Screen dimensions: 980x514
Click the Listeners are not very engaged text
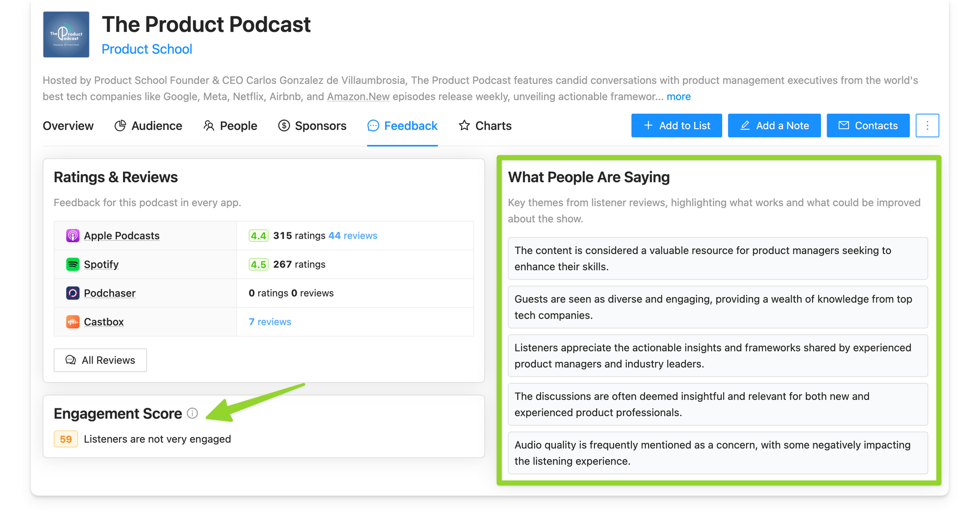(157, 439)
